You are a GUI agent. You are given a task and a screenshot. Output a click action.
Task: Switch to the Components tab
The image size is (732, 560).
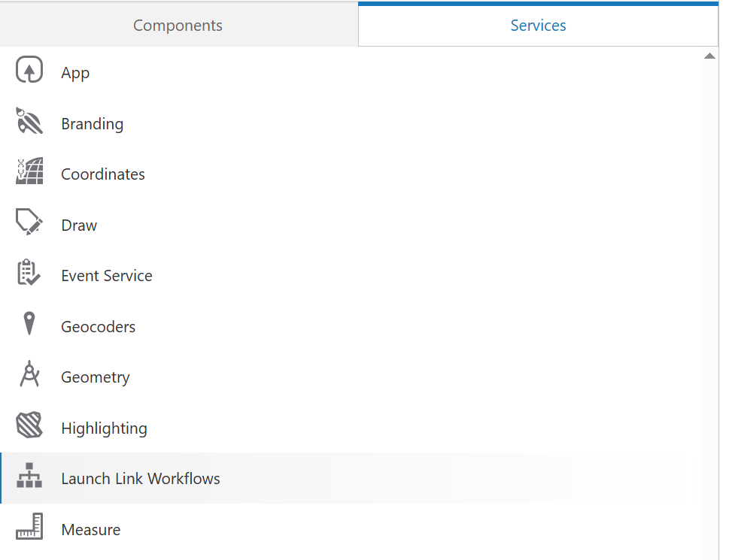click(178, 26)
